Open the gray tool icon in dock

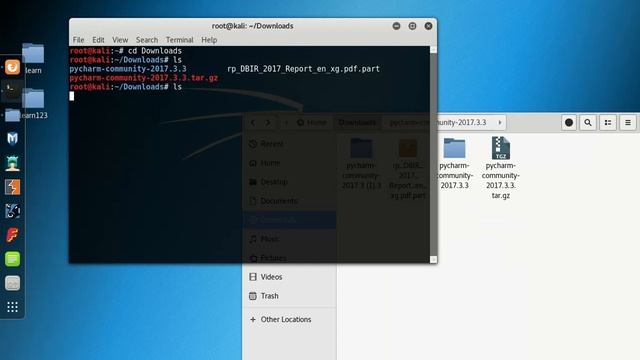click(x=12, y=283)
